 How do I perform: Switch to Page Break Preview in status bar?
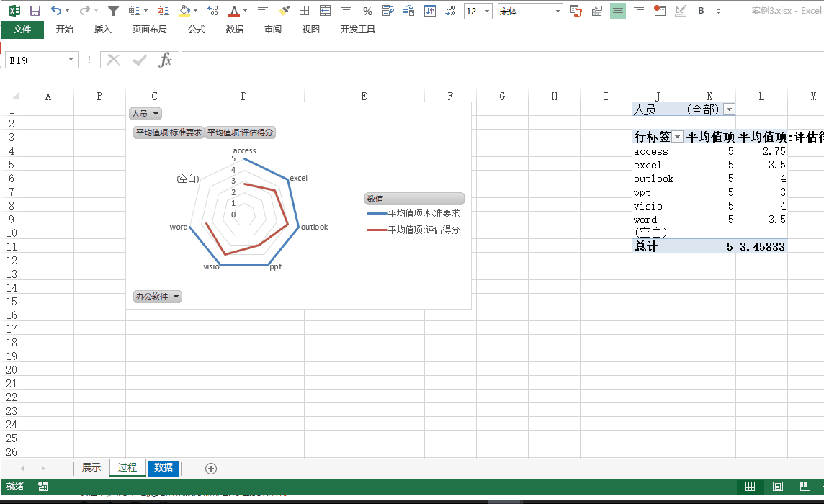point(805,487)
